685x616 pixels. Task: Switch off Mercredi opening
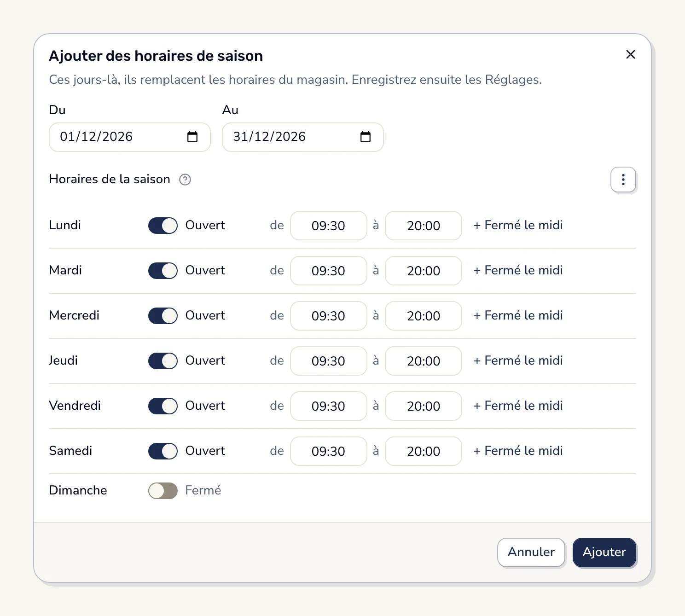pos(163,316)
